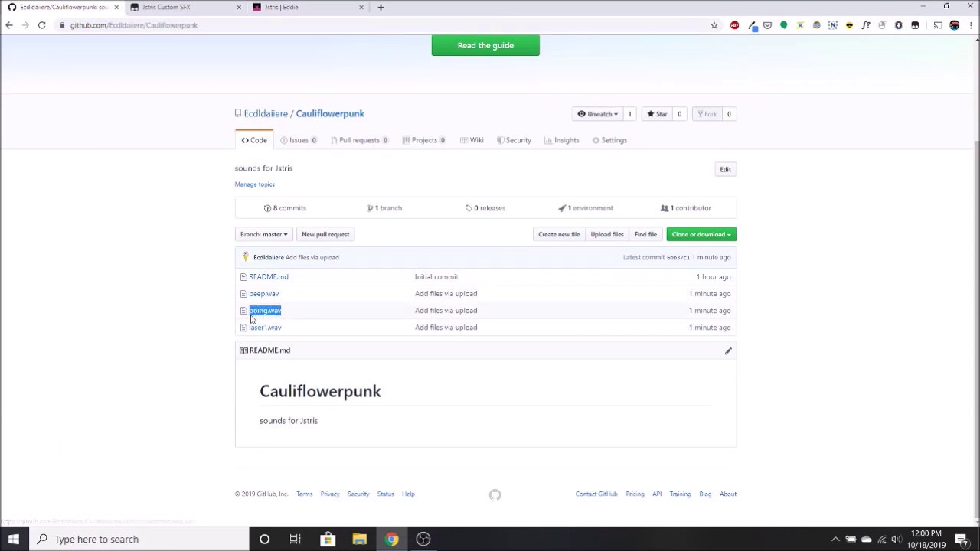Open Task View on the taskbar
Screen dimensions: 980x551
coord(295,539)
